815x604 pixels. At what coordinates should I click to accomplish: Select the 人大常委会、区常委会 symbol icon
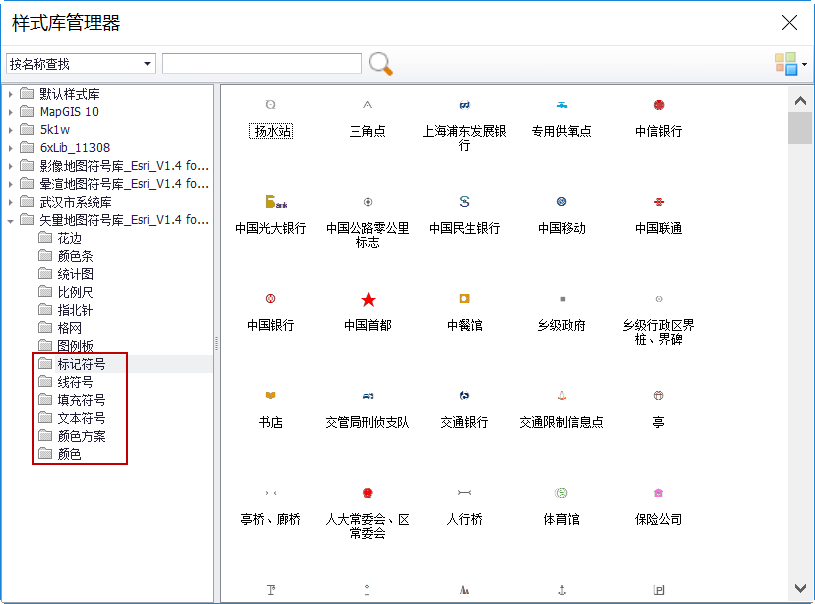367,493
